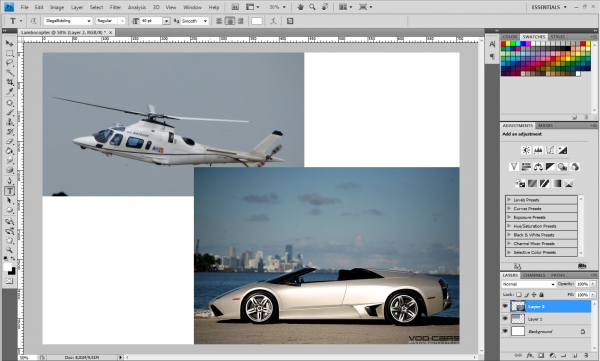Image resolution: width=600 pixels, height=361 pixels.
Task: Click the text color swatch in options bar
Action: 257,21
